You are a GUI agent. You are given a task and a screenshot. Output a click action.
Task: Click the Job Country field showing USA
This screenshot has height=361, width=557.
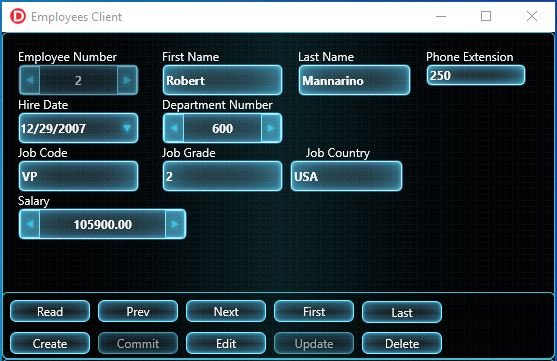click(x=346, y=176)
